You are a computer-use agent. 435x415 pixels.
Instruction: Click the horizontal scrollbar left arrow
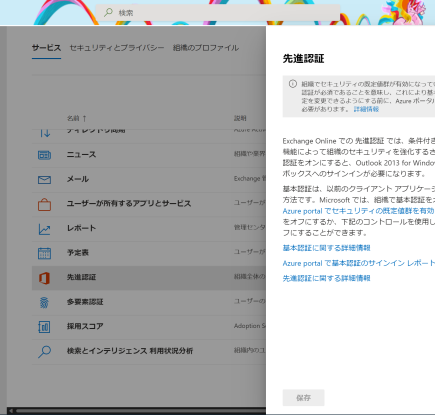pos(11,411)
